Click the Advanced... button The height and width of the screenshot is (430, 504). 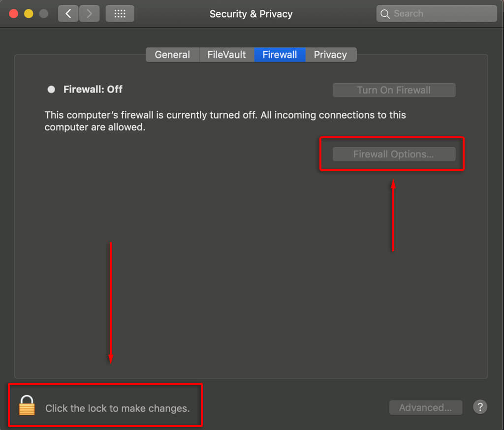click(425, 407)
